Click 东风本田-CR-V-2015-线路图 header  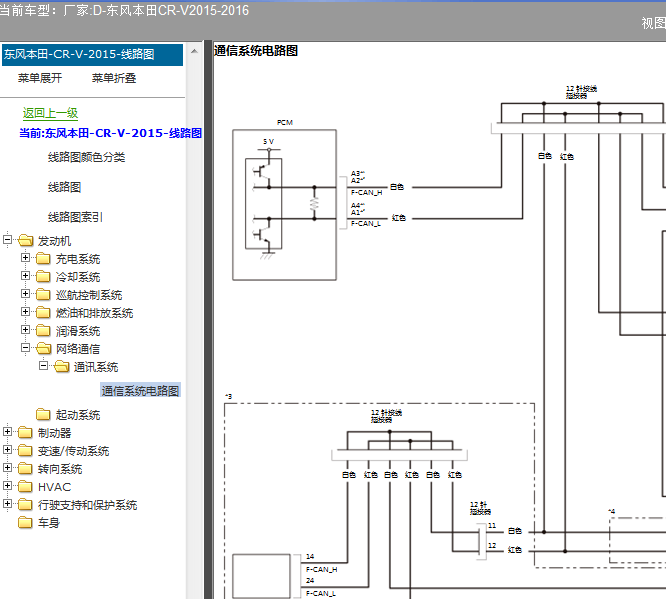92,55
